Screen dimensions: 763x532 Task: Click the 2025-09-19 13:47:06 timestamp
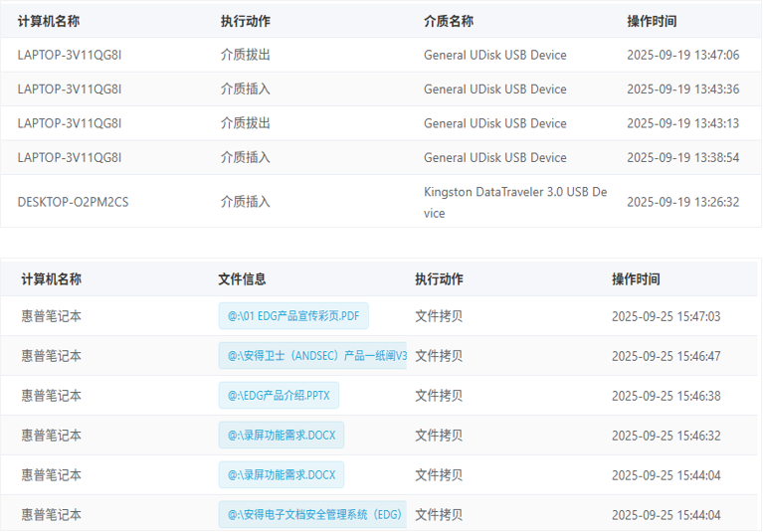(x=682, y=55)
